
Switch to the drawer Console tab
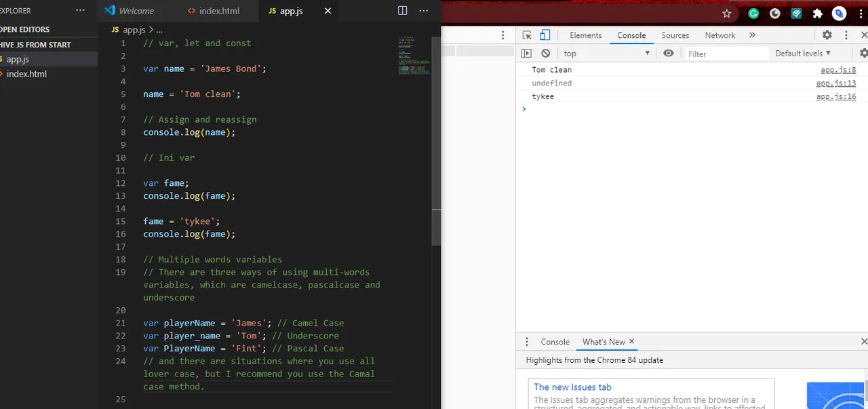[555, 342]
